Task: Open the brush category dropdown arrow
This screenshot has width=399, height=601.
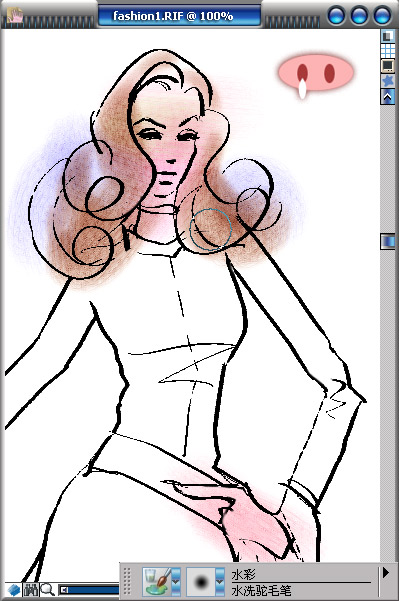Action: (x=176, y=582)
